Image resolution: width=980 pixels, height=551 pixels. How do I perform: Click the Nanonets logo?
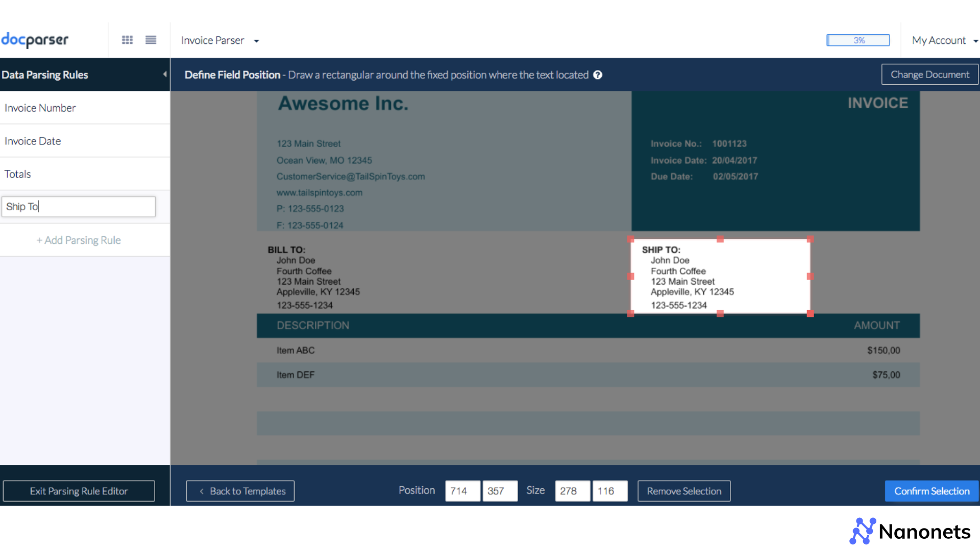[910, 531]
